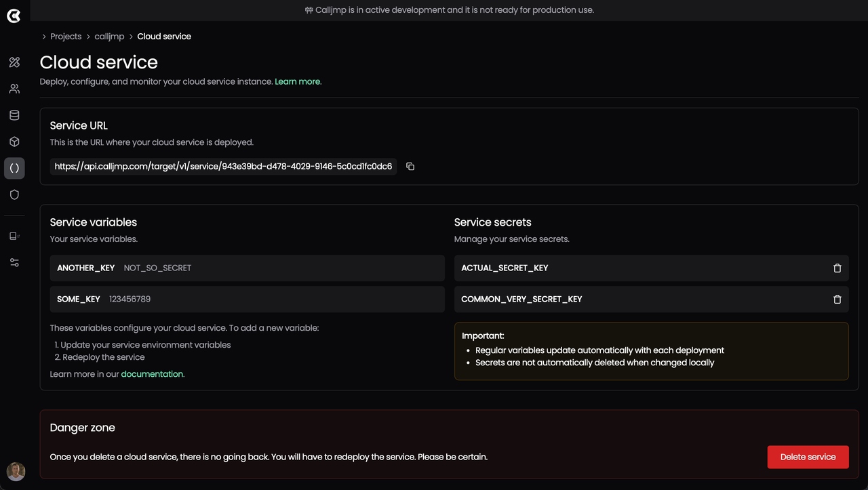The height and width of the screenshot is (490, 868).
Task: Click the Service variables heading
Action: pos(94,222)
